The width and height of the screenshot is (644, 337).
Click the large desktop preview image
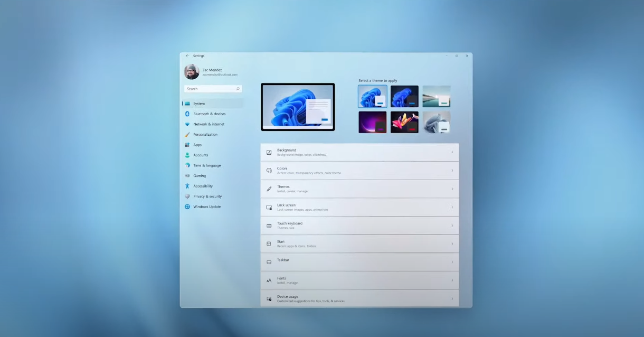(298, 107)
